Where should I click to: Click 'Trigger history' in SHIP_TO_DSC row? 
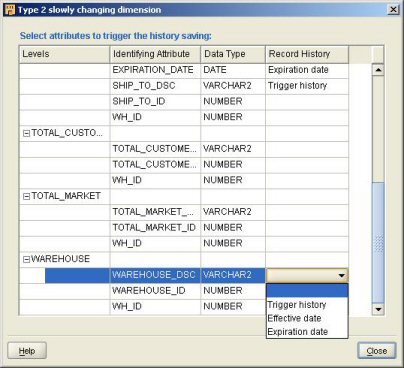click(x=307, y=86)
